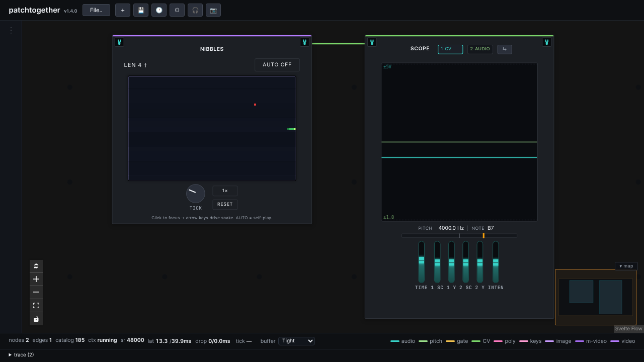Click the snake game canvas to focus

[212, 128]
